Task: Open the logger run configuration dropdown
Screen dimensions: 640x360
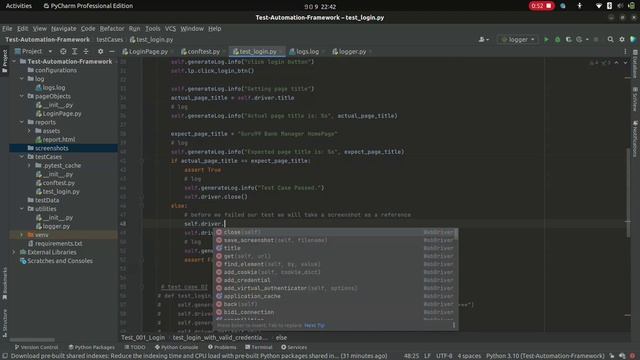Action: tap(518, 40)
